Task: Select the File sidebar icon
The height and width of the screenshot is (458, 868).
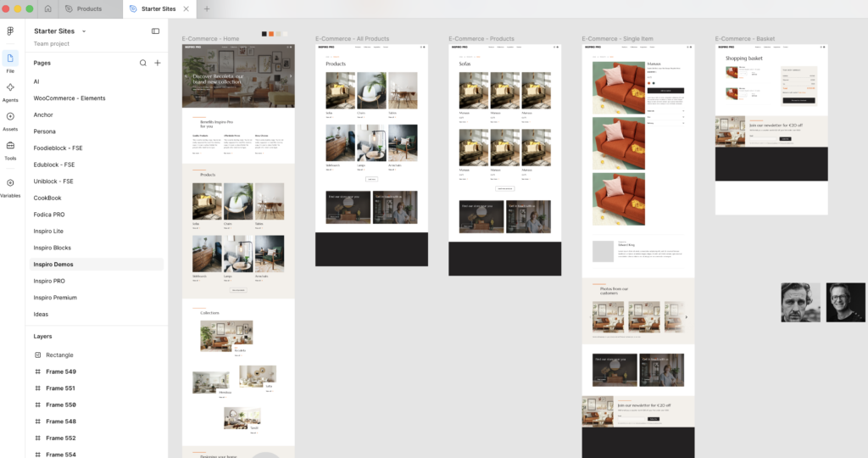Action: click(x=10, y=59)
